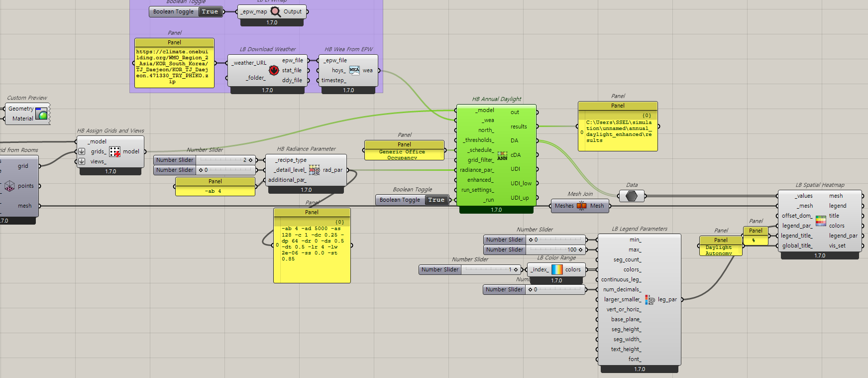Click the radiance_par_ input label
Viewport: 868px width, 378px height.
click(477, 170)
